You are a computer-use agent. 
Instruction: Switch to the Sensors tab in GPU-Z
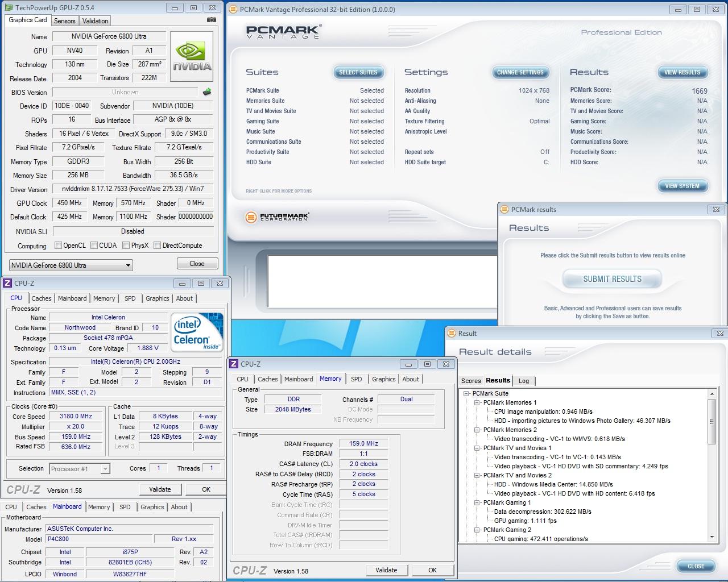click(x=64, y=21)
